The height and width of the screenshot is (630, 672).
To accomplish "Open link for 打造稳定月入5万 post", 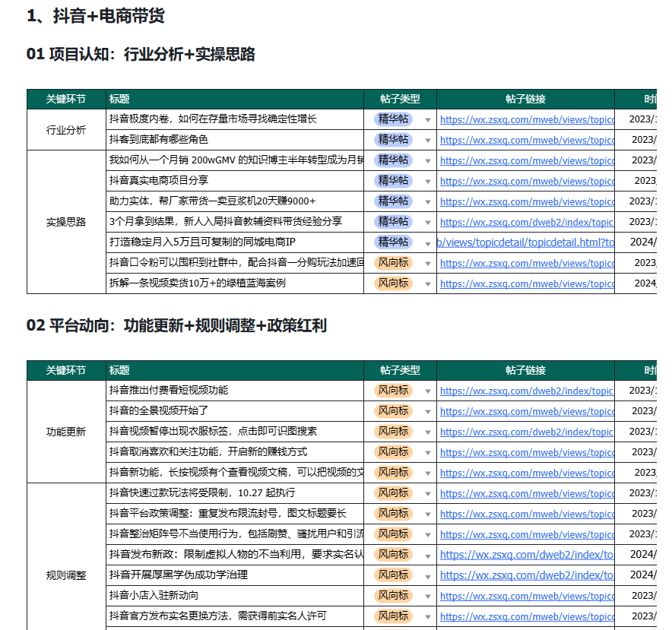I will coord(525,242).
